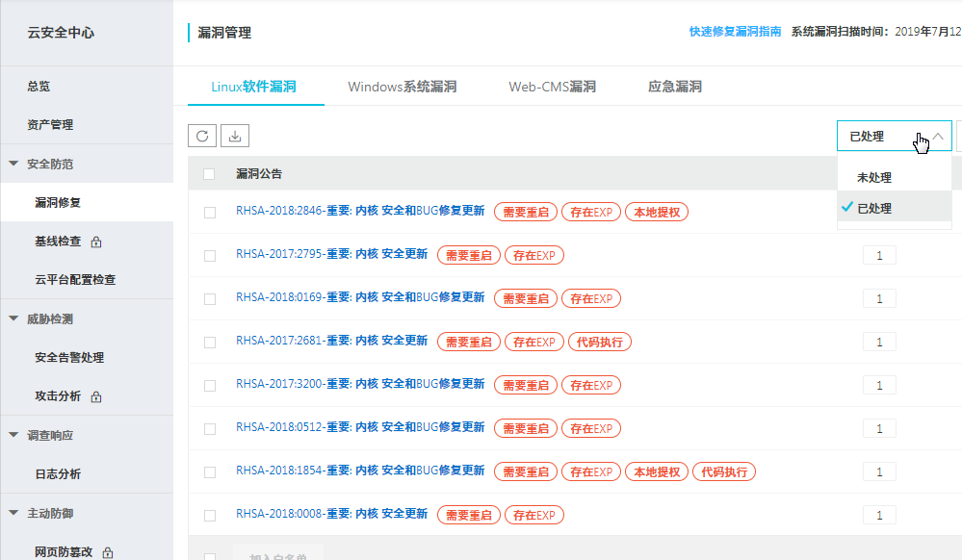Open RHSA-2018:2846 vulnerability link
962x560 pixels.
click(360, 211)
